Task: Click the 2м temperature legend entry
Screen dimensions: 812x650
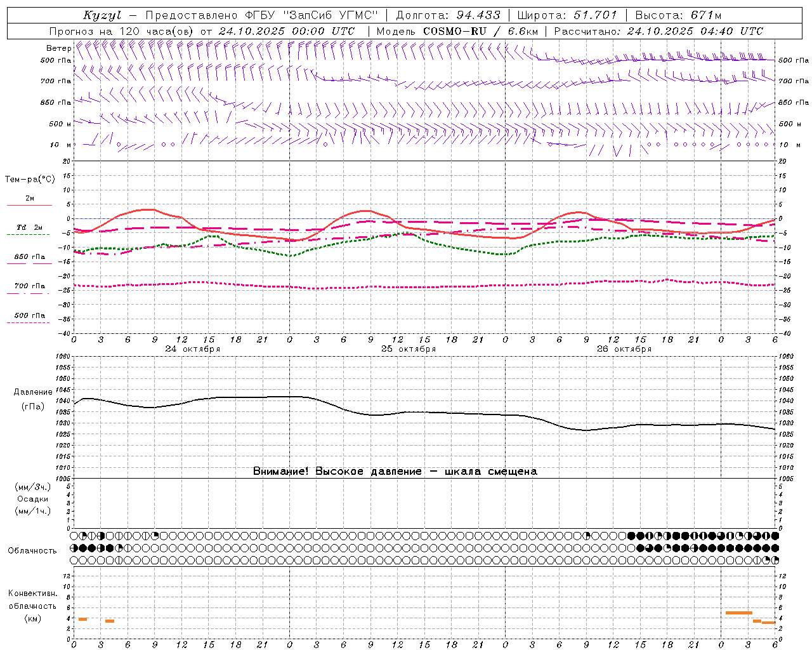Action: [x=30, y=198]
